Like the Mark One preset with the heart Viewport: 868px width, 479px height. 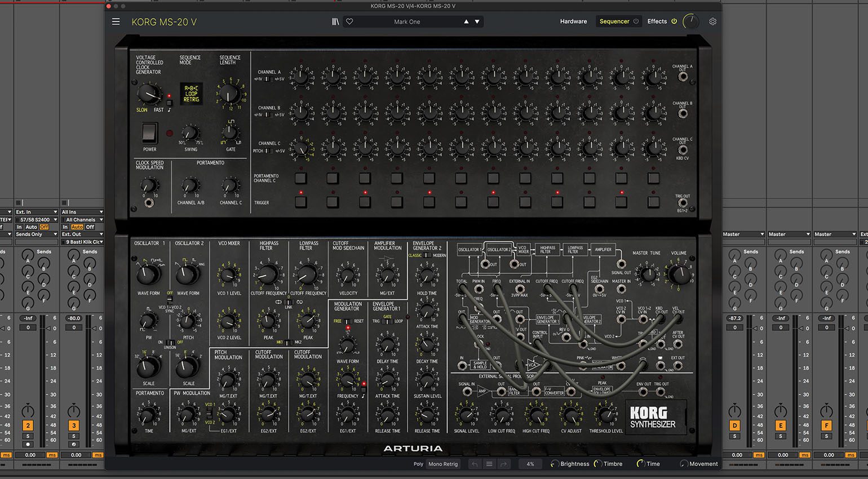coord(349,21)
